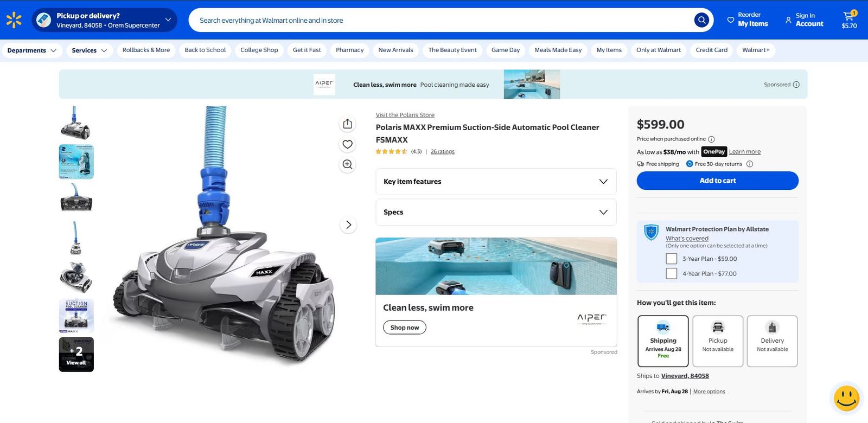Expand the Specs section
Image resolution: width=868 pixels, height=423 pixels.
[496, 212]
